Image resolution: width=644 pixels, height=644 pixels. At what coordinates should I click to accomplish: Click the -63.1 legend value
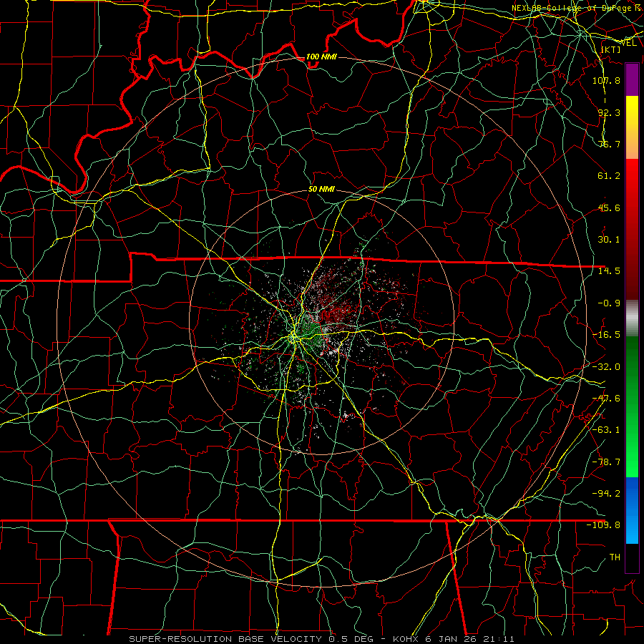click(606, 430)
